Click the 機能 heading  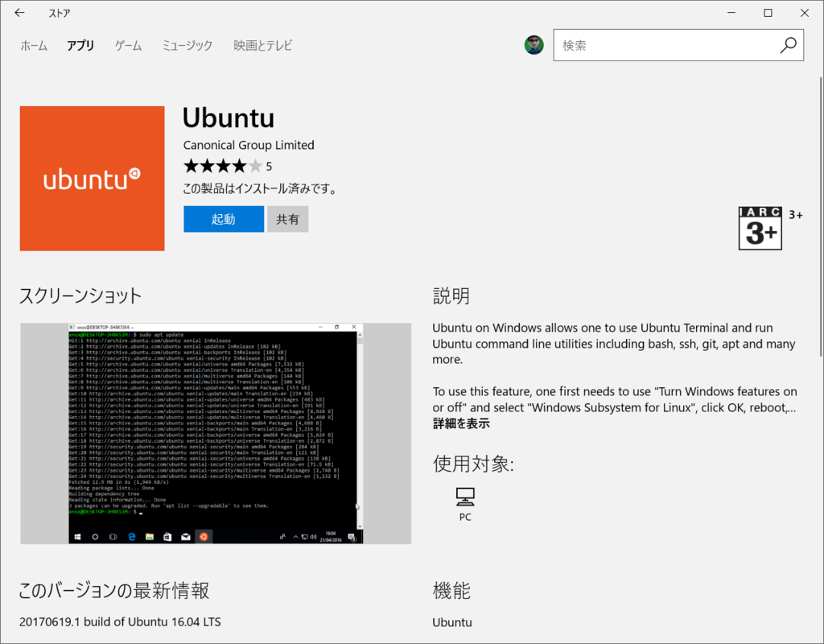pos(451,591)
